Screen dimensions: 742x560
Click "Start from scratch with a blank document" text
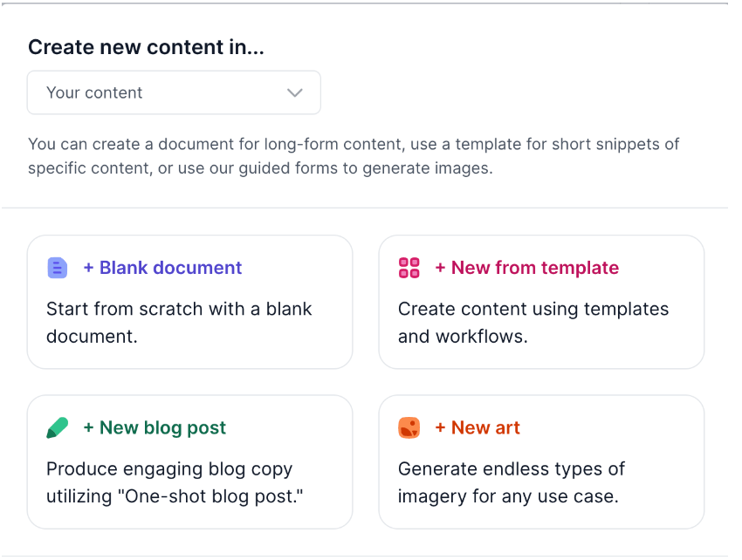[179, 322]
